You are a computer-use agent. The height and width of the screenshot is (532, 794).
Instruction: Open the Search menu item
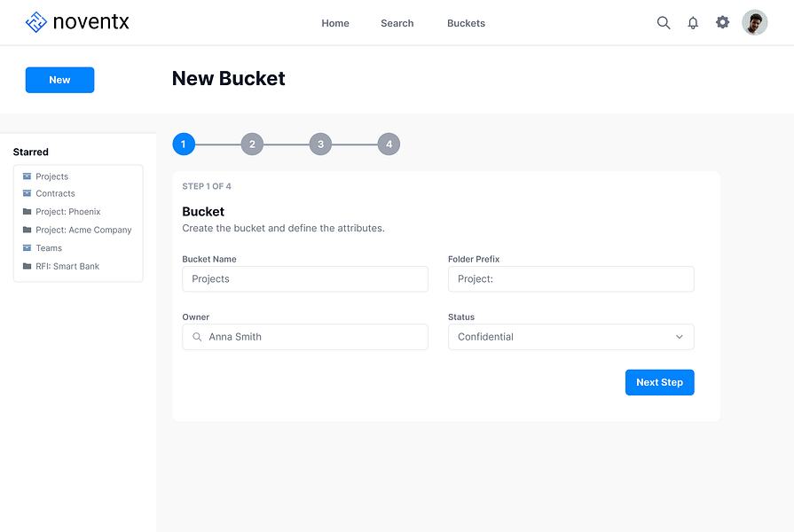397,23
